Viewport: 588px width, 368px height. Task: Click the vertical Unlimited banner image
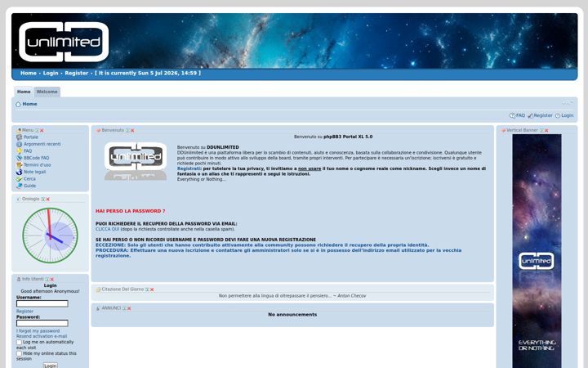click(537, 251)
